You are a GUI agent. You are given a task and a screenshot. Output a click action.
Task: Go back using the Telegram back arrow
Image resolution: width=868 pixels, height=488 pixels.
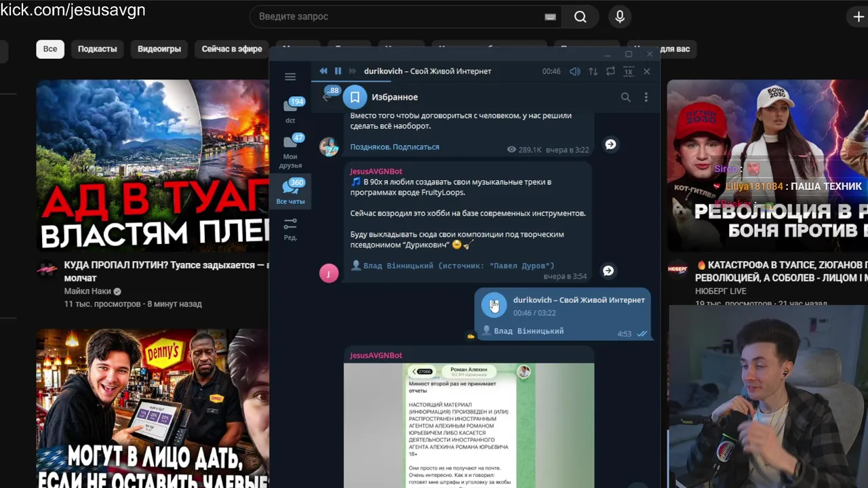click(x=327, y=98)
